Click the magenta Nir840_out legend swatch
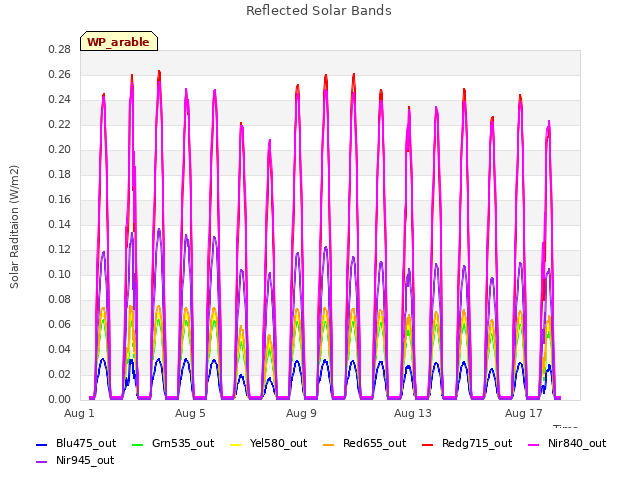 tap(534, 444)
